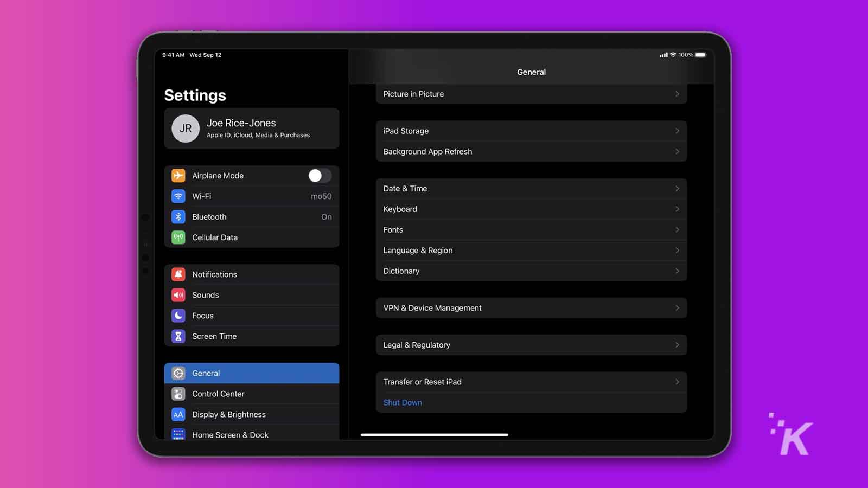
Task: Open Focus settings
Action: click(x=252, y=316)
